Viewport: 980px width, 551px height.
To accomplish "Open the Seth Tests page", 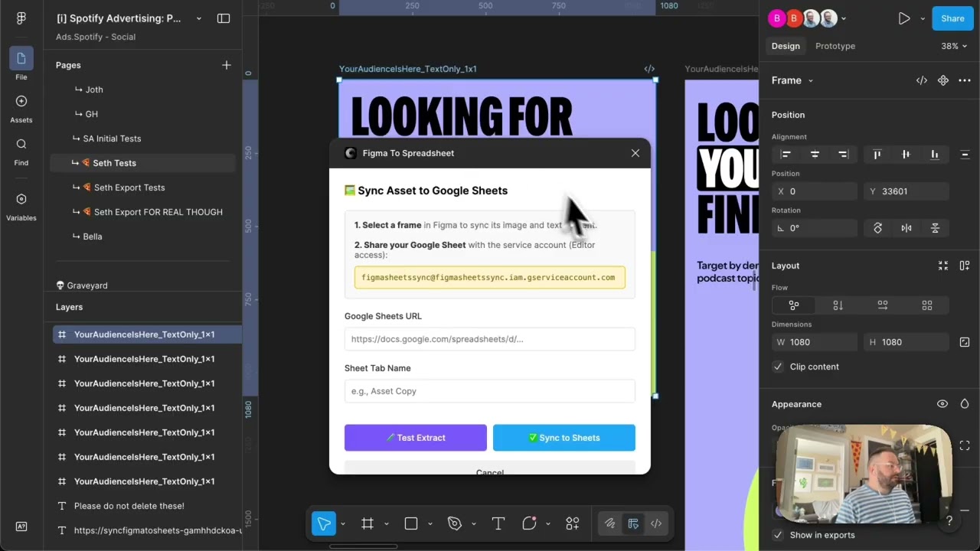I will point(142,163).
